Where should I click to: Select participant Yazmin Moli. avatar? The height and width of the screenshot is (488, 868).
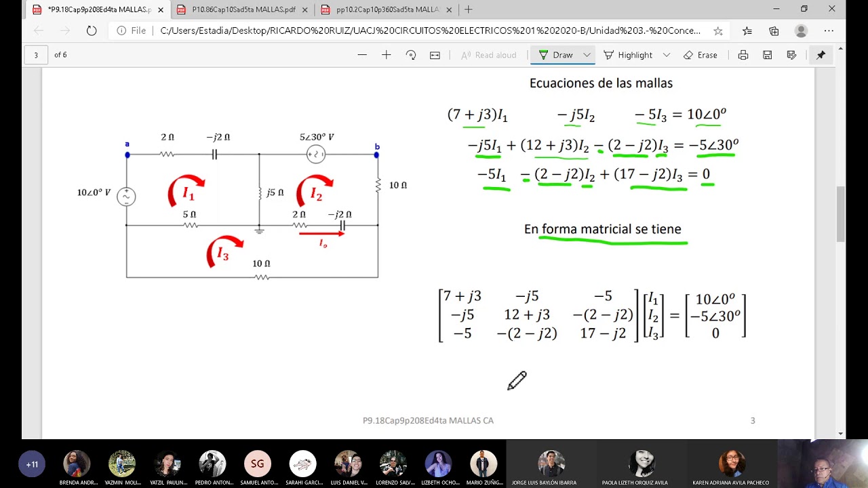[122, 464]
